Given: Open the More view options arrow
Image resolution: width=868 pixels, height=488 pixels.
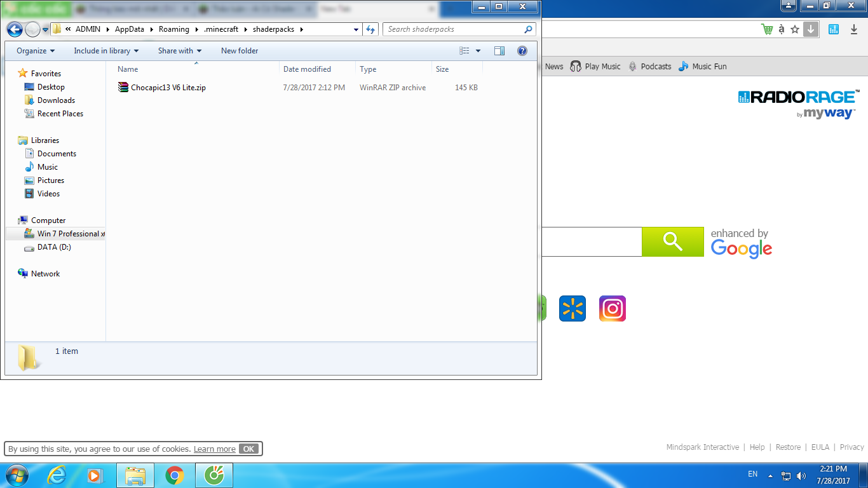Looking at the screenshot, I should [478, 51].
